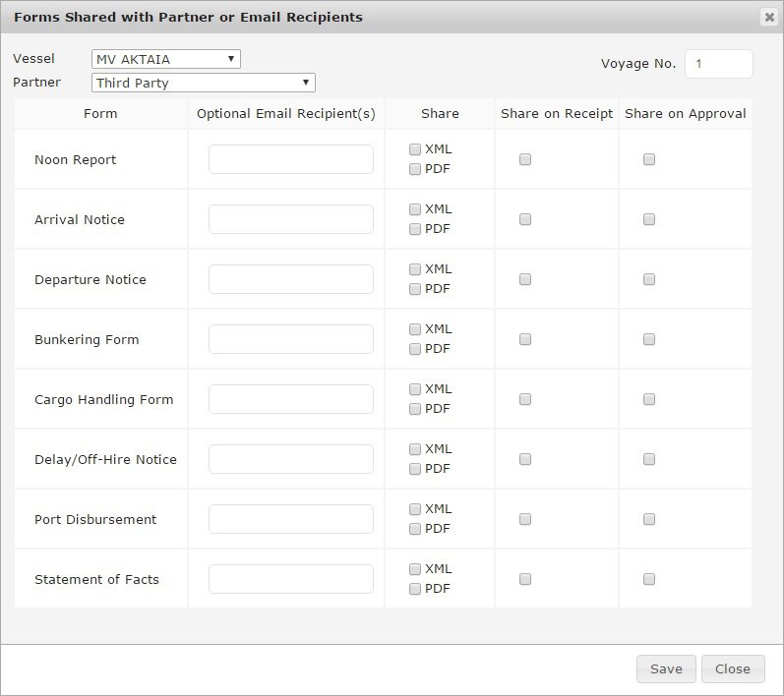Expand the Partner dropdown showing Third Party

click(x=203, y=83)
